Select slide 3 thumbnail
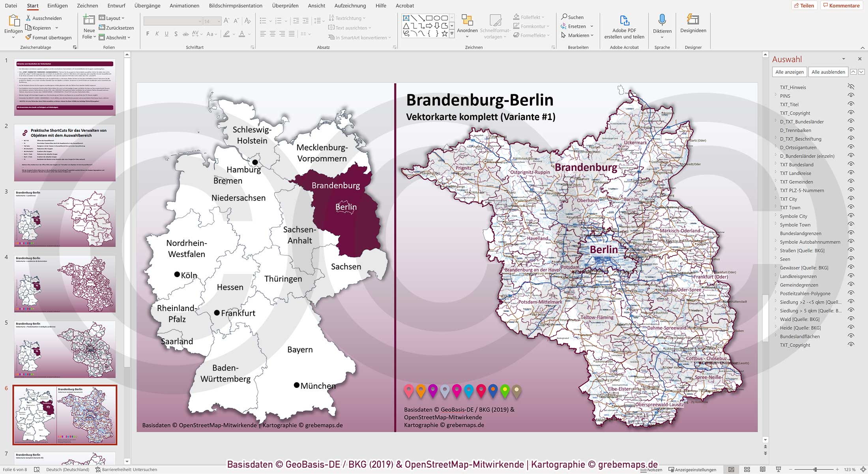The width and height of the screenshot is (868, 474). pyautogui.click(x=64, y=218)
